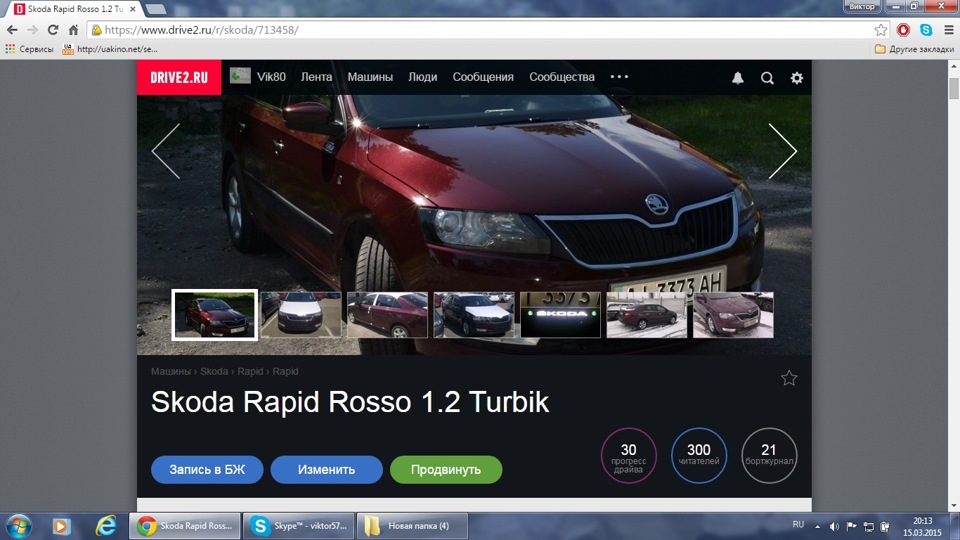This screenshot has width=960, height=540.
Task: Open the volume control in the system tray
Action: pyautogui.click(x=834, y=527)
